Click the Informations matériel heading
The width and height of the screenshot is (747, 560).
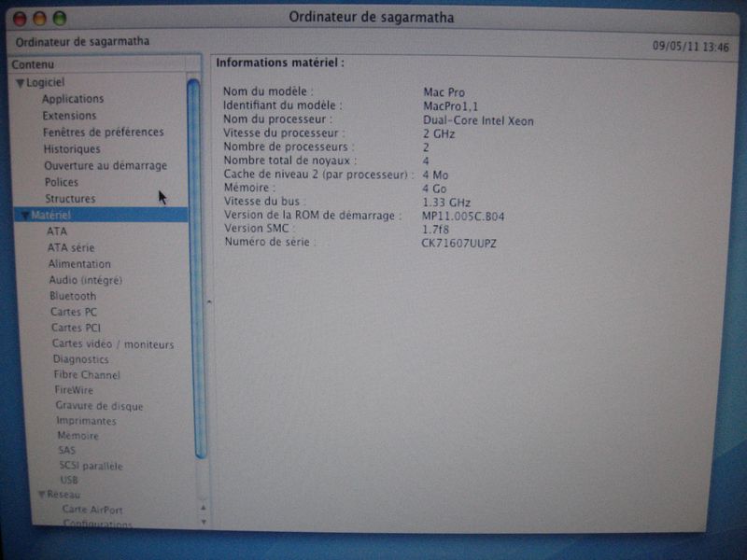click(x=280, y=63)
